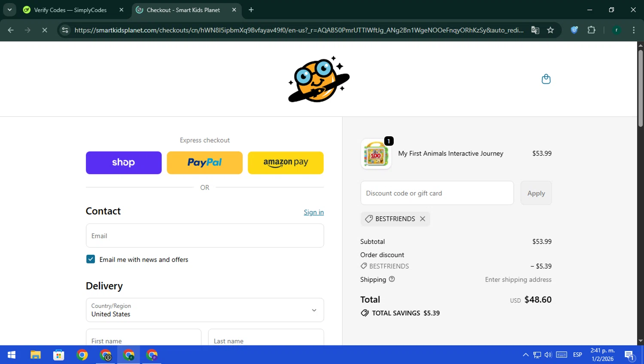Open tab search dropdown arrow

pyautogui.click(x=9, y=9)
